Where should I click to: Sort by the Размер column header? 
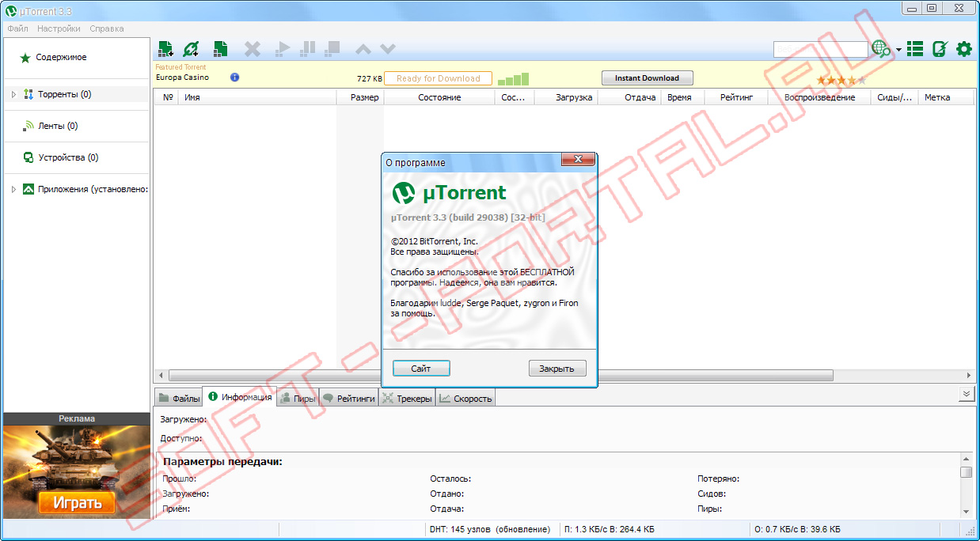[x=360, y=97]
